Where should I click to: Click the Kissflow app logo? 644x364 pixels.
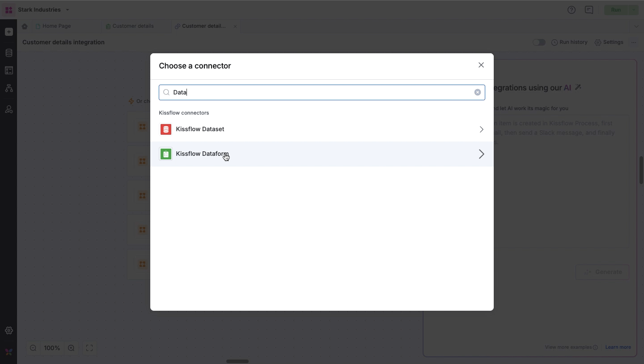coord(8,10)
